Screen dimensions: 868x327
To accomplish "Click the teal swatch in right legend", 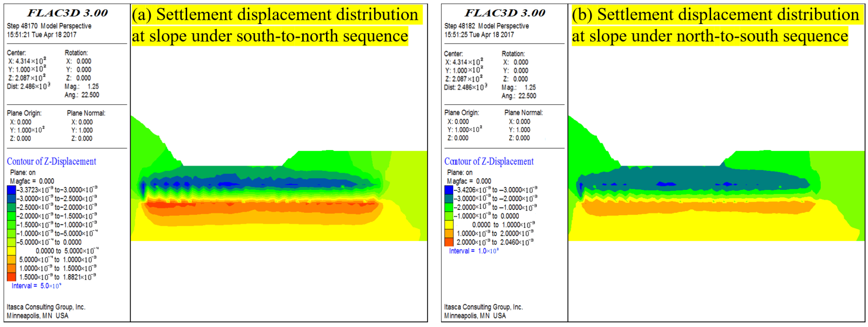I will coord(448,199).
